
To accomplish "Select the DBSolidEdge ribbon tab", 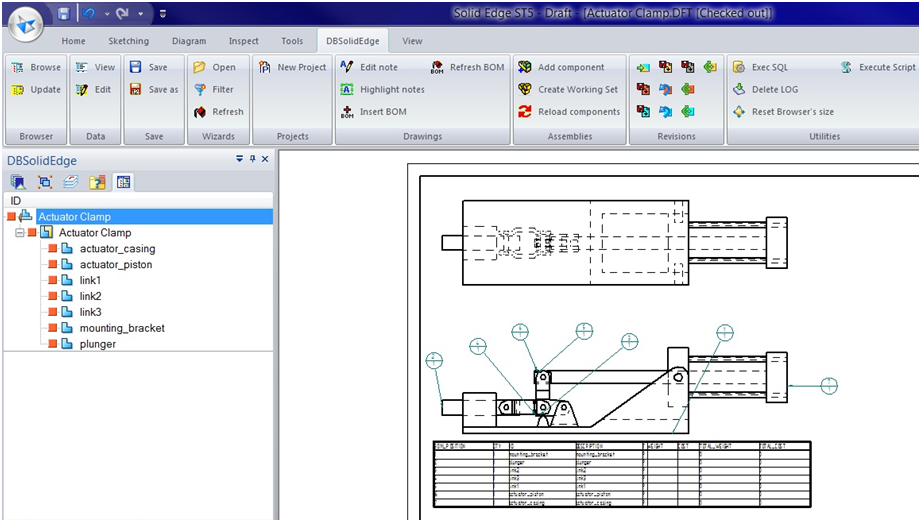I will [x=353, y=41].
